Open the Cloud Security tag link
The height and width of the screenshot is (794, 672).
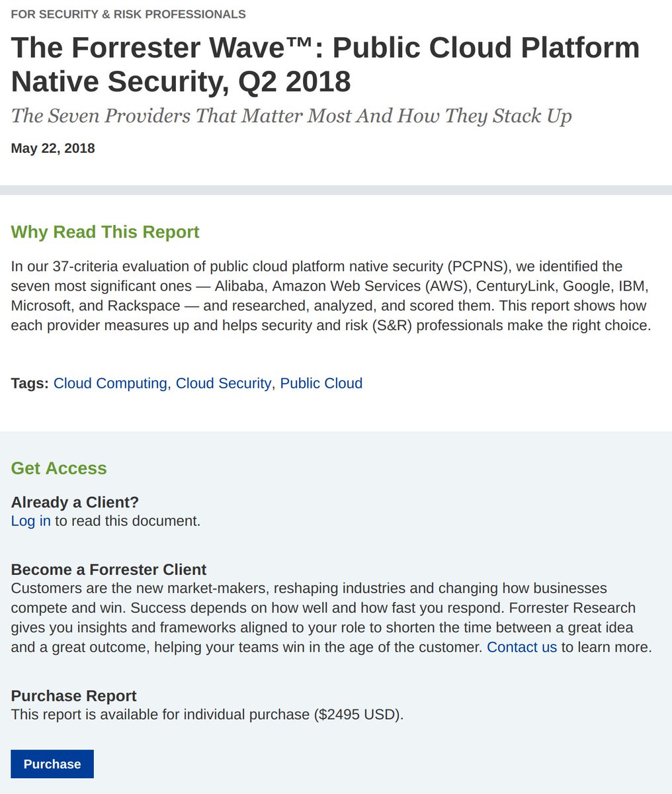(x=223, y=383)
